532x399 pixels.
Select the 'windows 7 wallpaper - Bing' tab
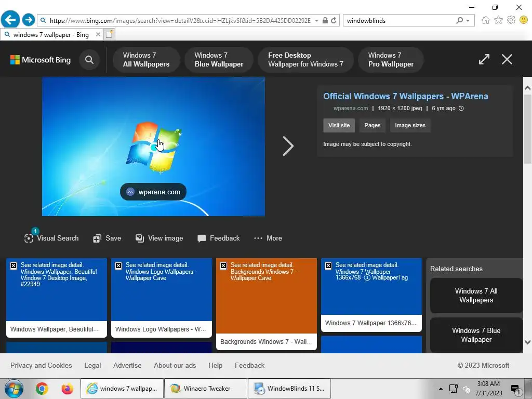pyautogui.click(x=51, y=35)
